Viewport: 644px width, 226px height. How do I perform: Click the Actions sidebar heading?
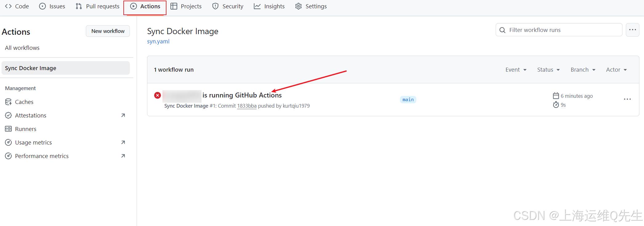(x=16, y=32)
